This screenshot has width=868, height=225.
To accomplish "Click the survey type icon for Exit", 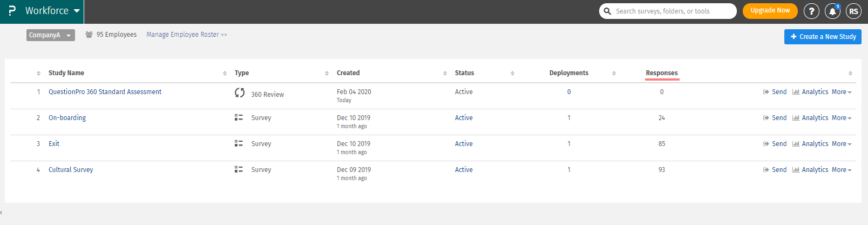I will (x=239, y=143).
